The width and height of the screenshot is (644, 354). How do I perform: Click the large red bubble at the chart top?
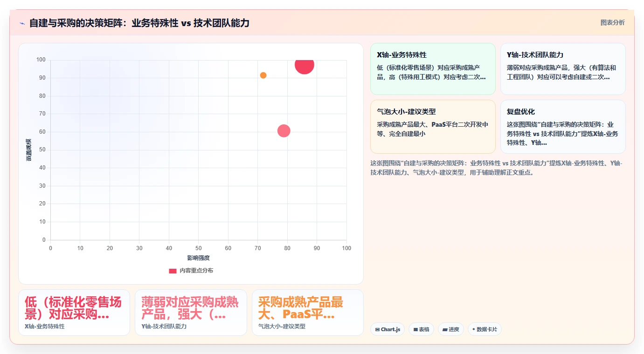305,64
